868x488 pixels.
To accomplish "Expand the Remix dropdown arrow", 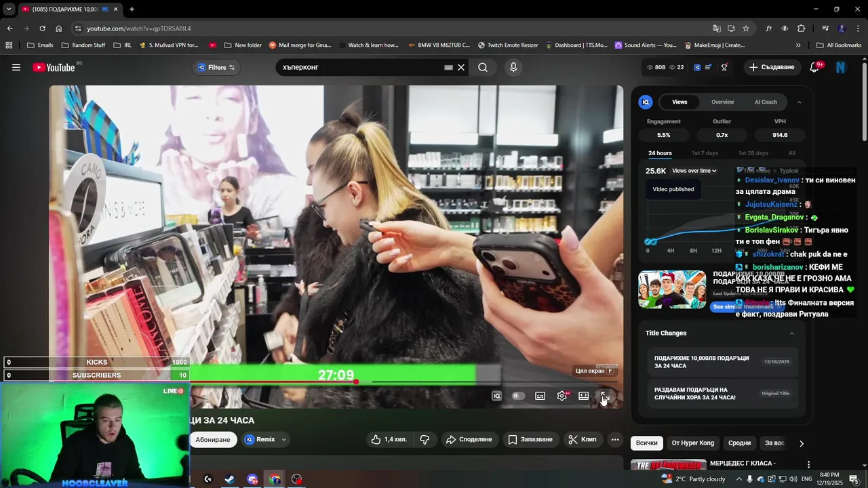I will (x=283, y=439).
